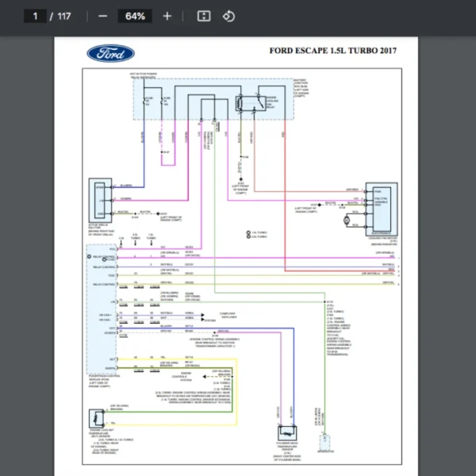The image size is (476, 476).
Task: Select the 64% zoom level field
Action: (135, 16)
